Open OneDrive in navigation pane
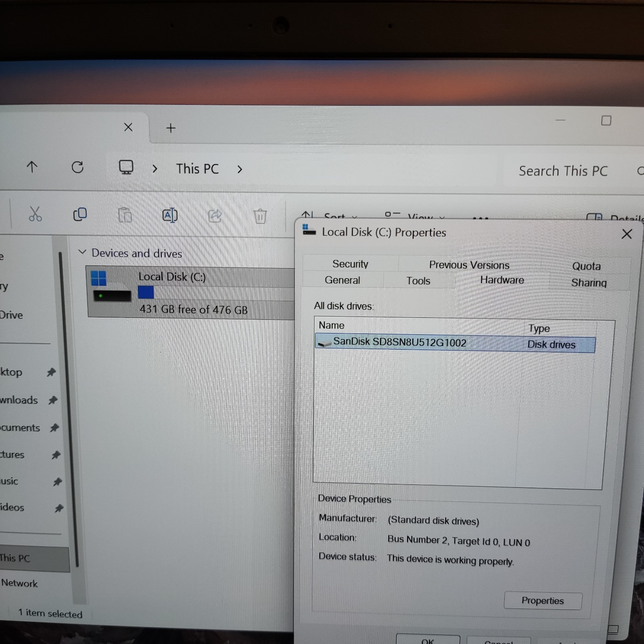The image size is (644, 644). click(x=11, y=315)
